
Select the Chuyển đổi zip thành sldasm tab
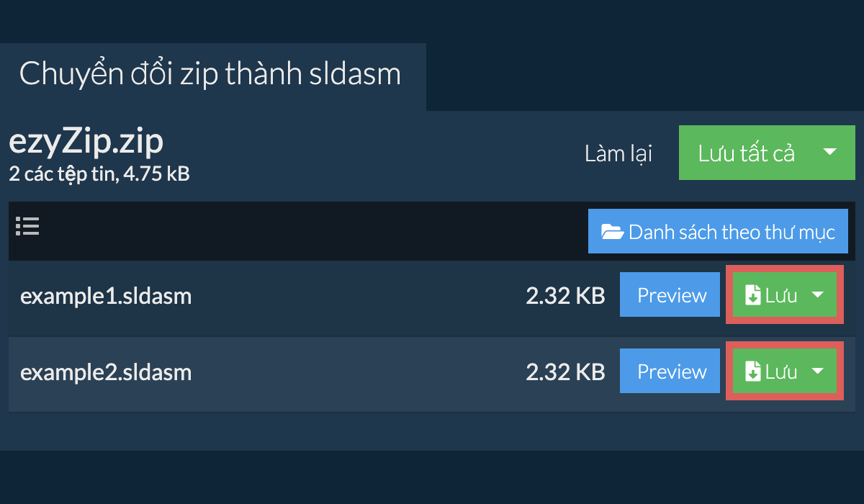click(x=210, y=75)
